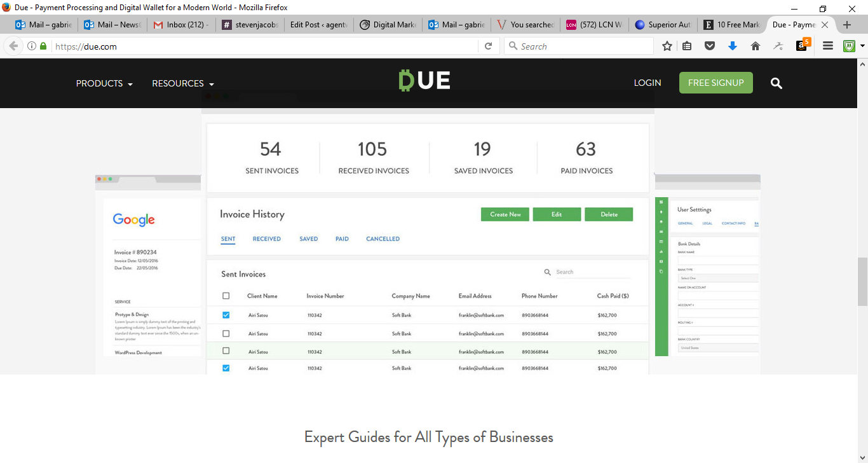This screenshot has height=463, width=868.
Task: Switch to the Superior Aut tab
Action: click(x=663, y=25)
